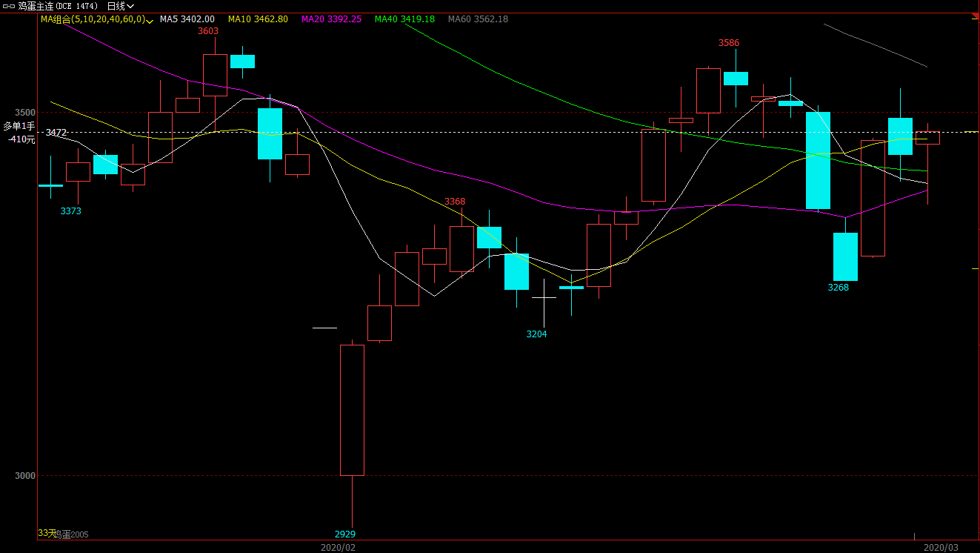Select the MA40 3419.18 legend label
Image resolution: width=980 pixels, height=553 pixels.
pos(404,19)
